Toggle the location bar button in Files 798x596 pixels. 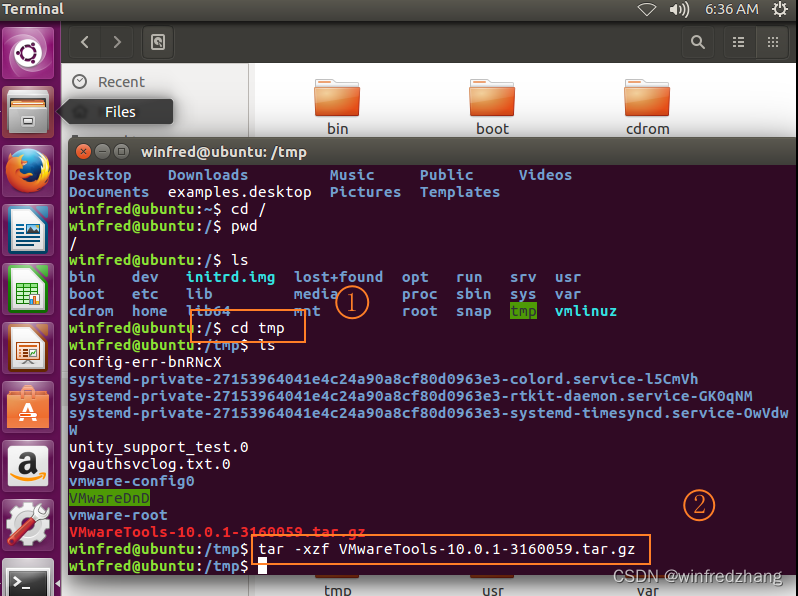point(158,42)
